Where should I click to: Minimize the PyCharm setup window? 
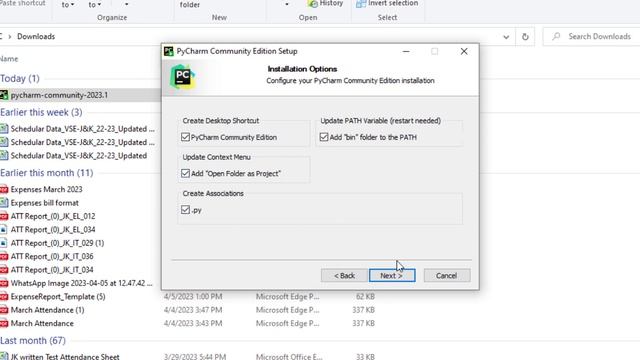[x=406, y=51]
